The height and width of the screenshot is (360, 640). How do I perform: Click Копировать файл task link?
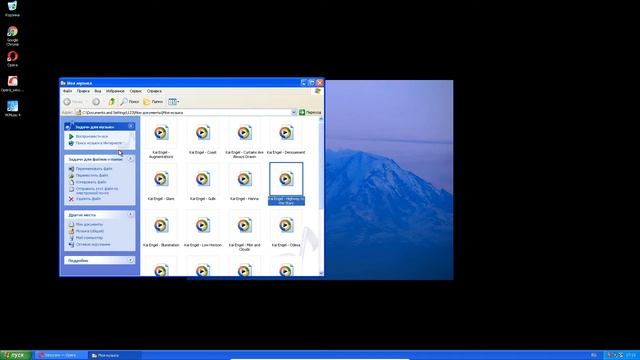pyautogui.click(x=91, y=182)
